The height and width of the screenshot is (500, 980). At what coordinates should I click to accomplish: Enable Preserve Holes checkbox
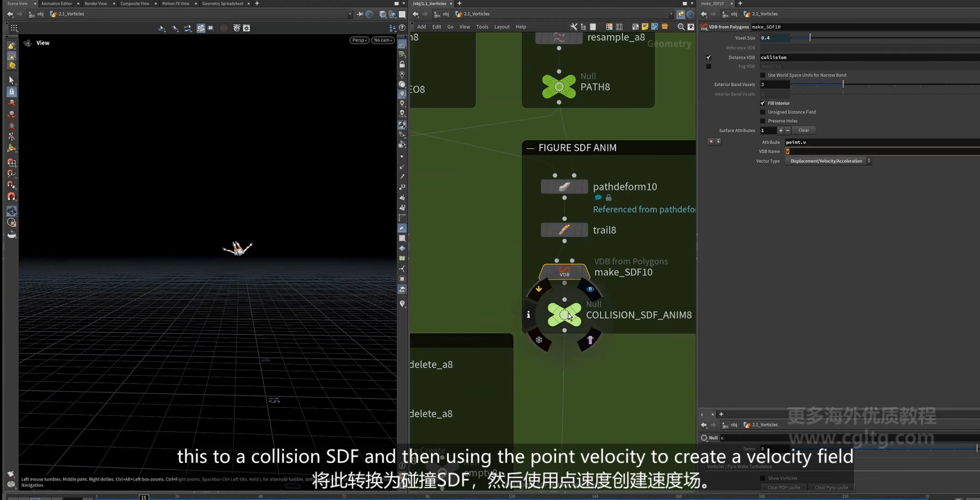coord(762,121)
